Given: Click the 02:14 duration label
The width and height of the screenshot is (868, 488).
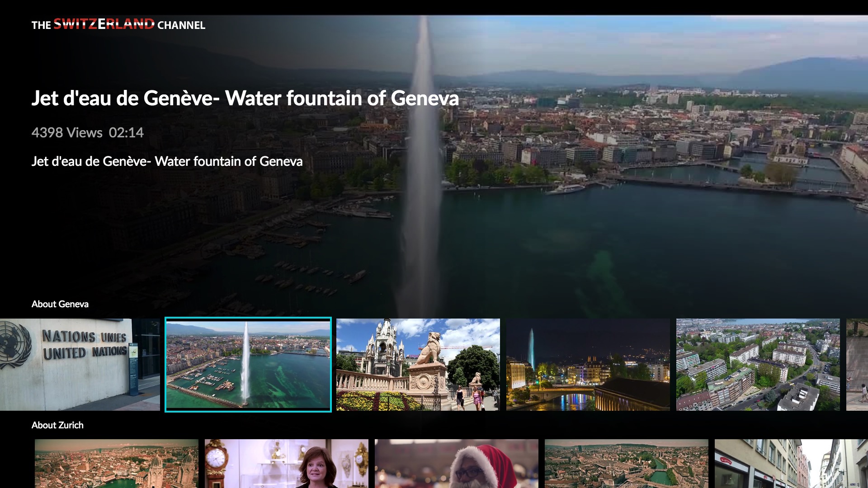Looking at the screenshot, I should [x=126, y=132].
